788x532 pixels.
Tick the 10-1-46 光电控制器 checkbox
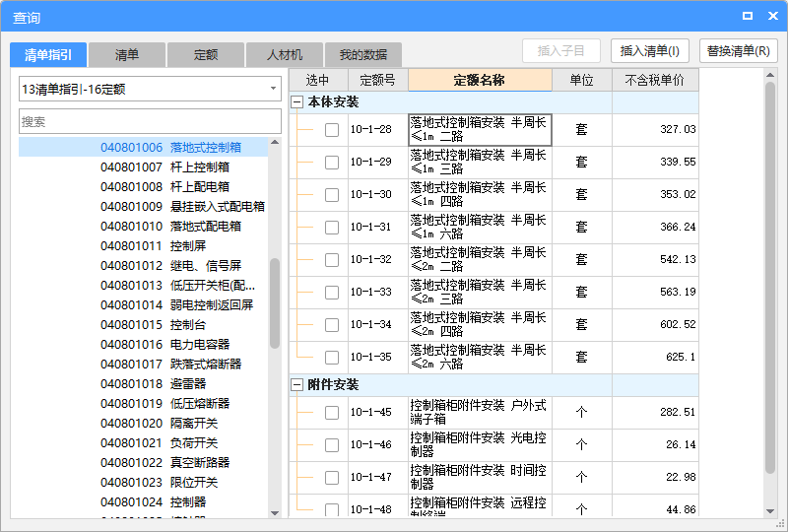tap(332, 445)
